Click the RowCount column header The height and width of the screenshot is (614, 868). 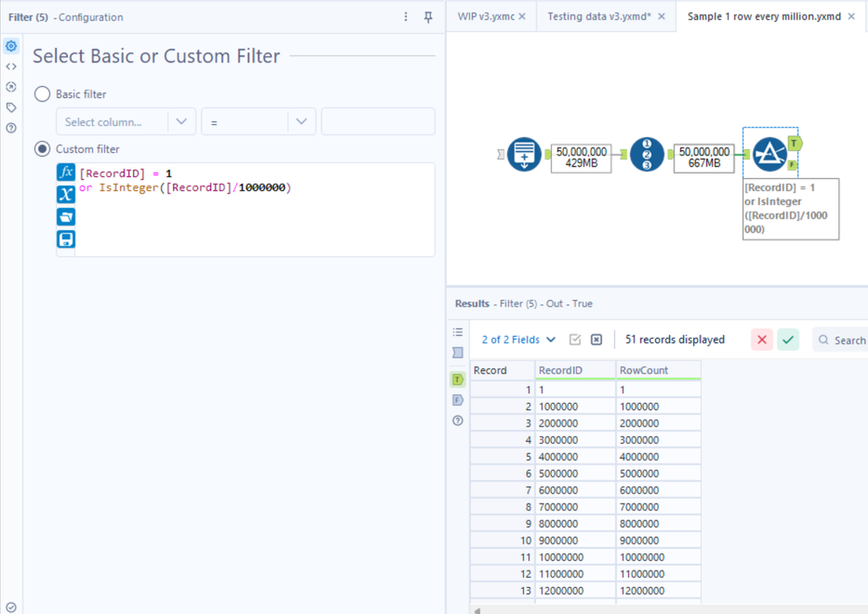click(659, 370)
